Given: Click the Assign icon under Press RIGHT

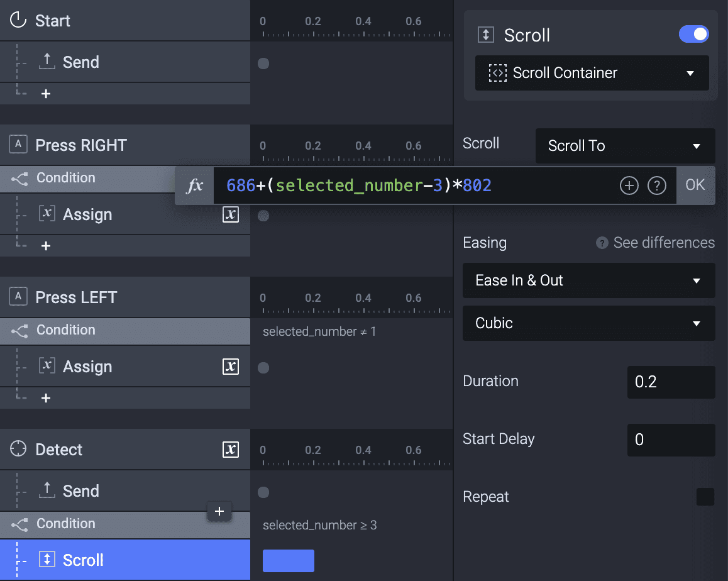Looking at the screenshot, I should [x=47, y=214].
